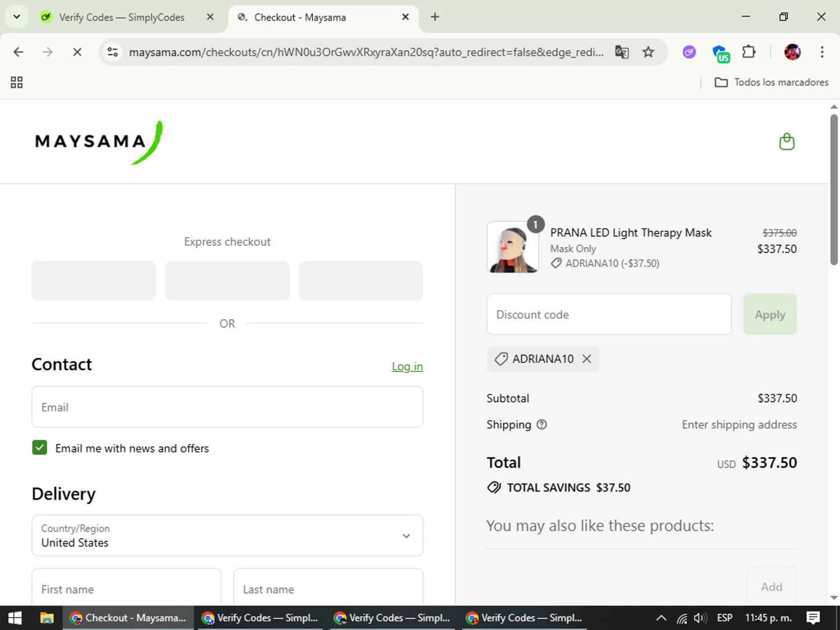Click the Maysama logo
840x630 pixels.
(99, 142)
